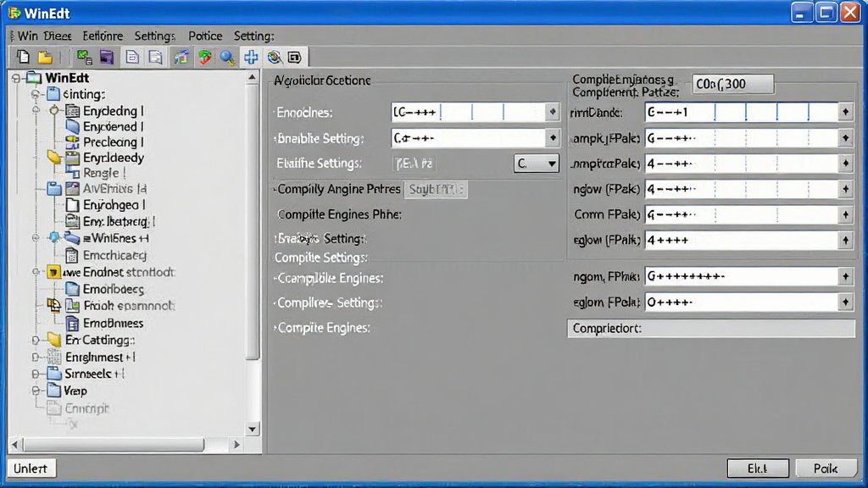Click the 'Paik' button at bottom right
This screenshot has height=488, width=868.
pyautogui.click(x=826, y=469)
